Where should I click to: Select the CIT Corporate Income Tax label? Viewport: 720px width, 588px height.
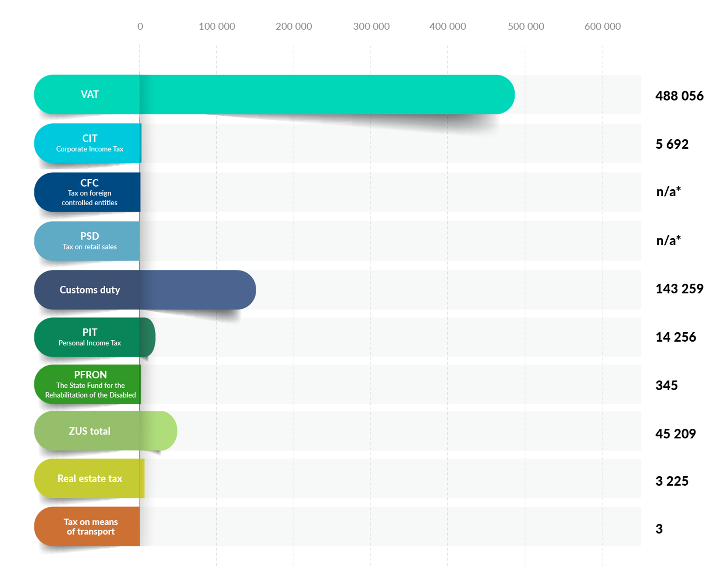point(90,143)
